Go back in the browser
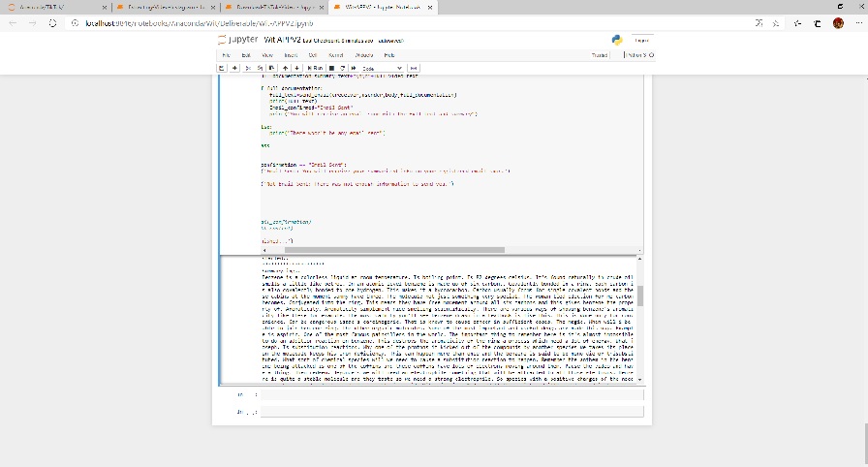Screen dimensions: 868x467 click(13, 23)
